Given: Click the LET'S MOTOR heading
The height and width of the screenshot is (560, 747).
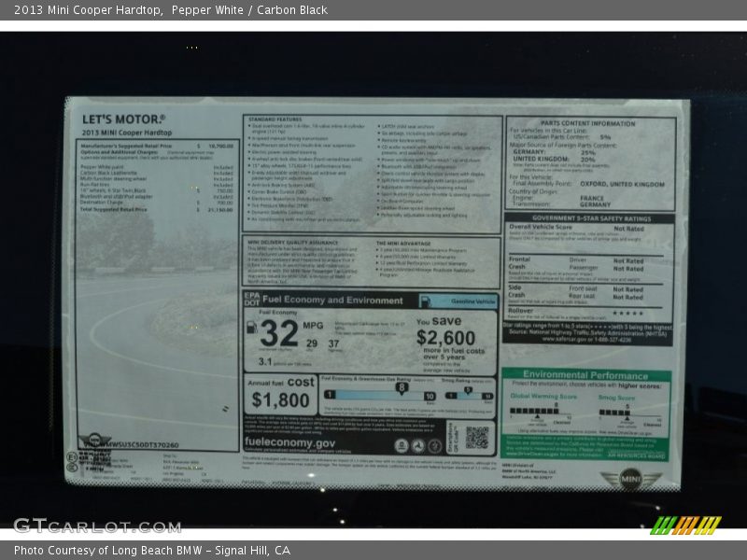Looking at the screenshot, I should point(122,119).
